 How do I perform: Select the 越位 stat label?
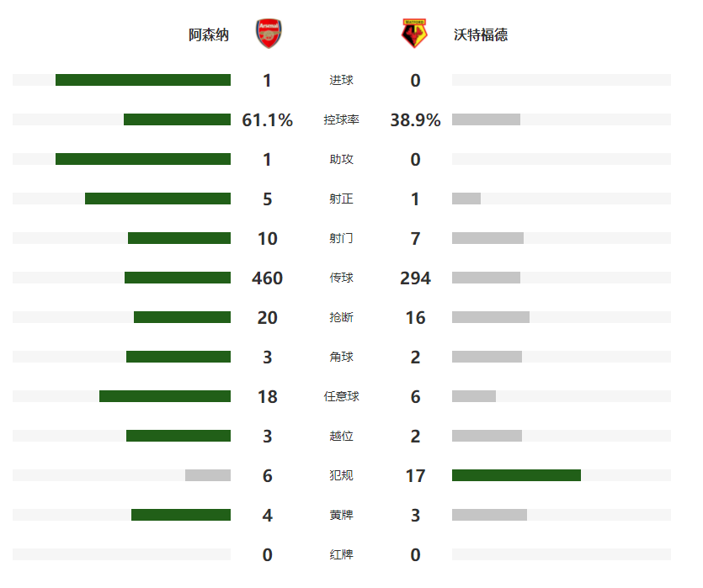341,436
